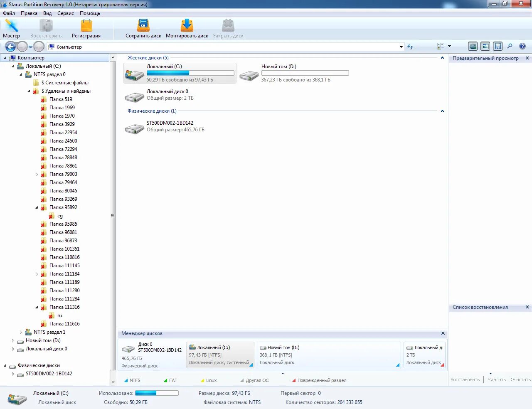Image resolution: width=532 pixels, height=409 pixels.
Task: Select Новый том (D:) drive in main pane
Action: [295, 73]
